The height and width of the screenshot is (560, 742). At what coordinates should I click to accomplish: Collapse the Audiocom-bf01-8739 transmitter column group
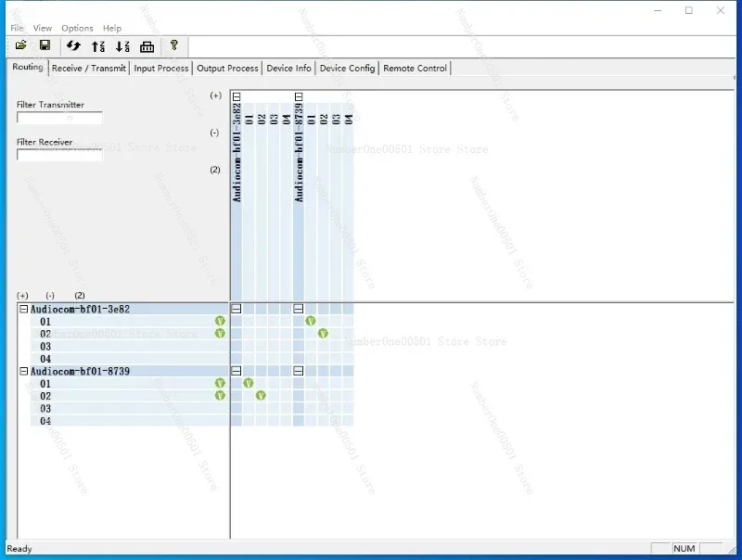point(298,97)
